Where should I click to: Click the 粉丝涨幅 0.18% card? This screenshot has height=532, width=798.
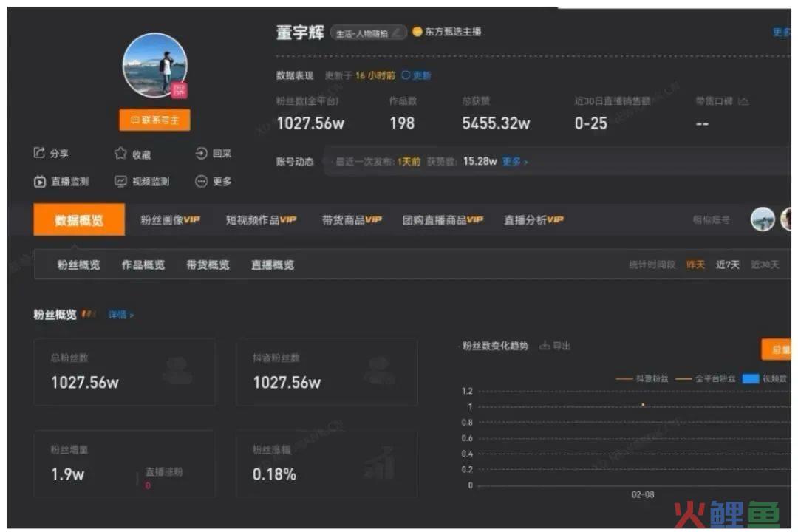pyautogui.click(x=327, y=464)
